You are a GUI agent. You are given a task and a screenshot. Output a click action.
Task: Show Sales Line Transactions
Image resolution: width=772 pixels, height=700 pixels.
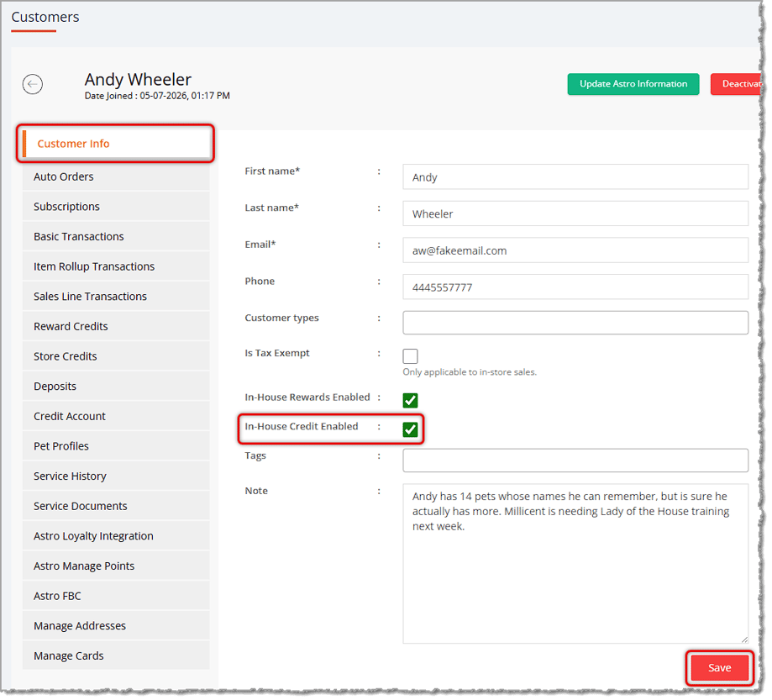tap(116, 297)
